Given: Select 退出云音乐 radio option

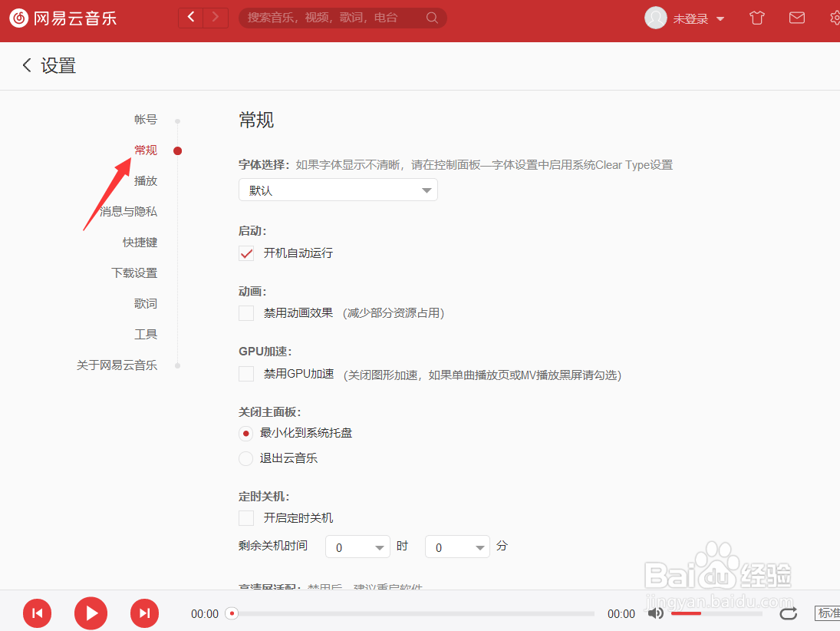Looking at the screenshot, I should click(245, 458).
